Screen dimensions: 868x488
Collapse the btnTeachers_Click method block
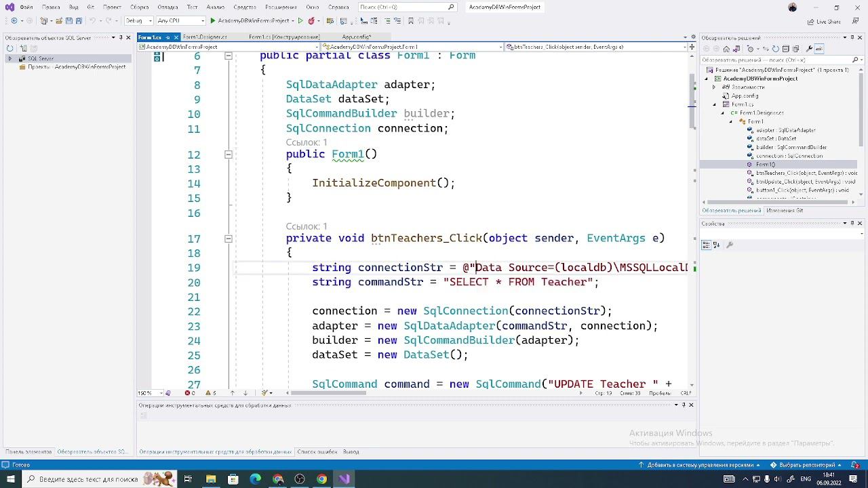pos(229,239)
